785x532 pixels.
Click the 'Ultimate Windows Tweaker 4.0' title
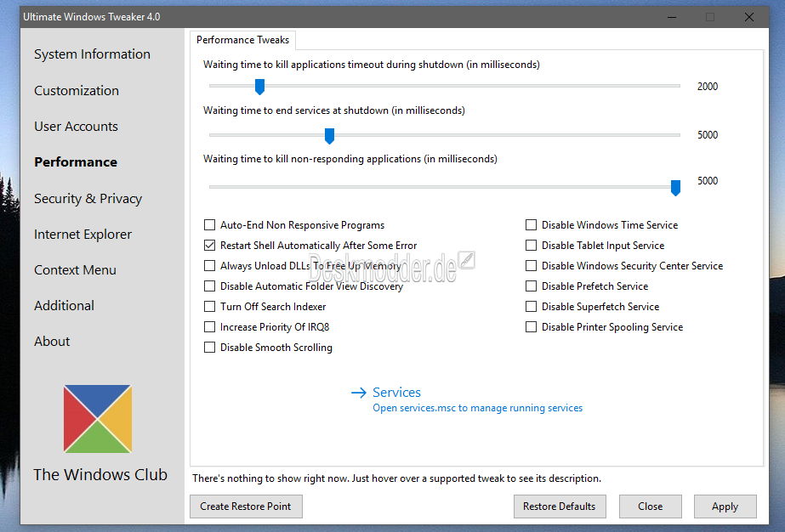[x=92, y=17]
